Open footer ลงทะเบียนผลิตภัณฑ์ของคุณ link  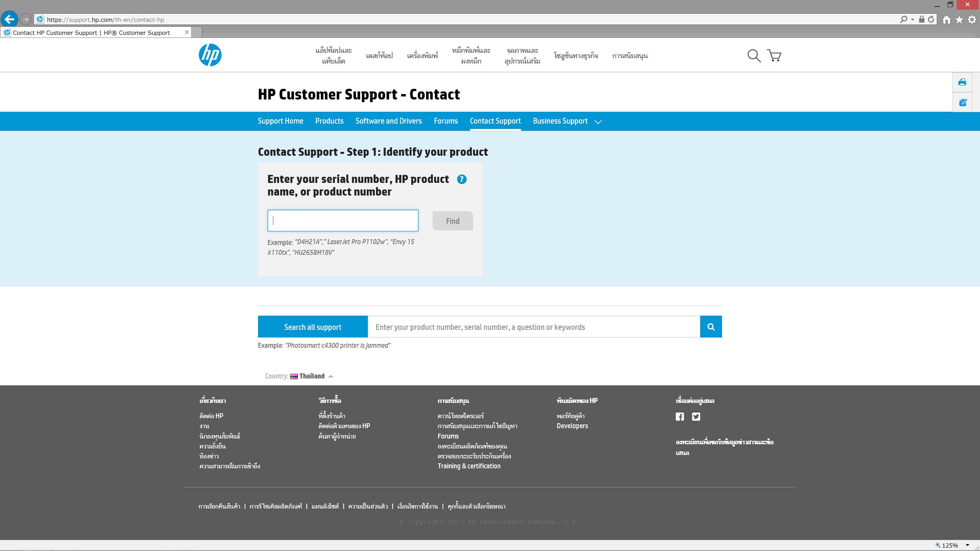click(472, 446)
